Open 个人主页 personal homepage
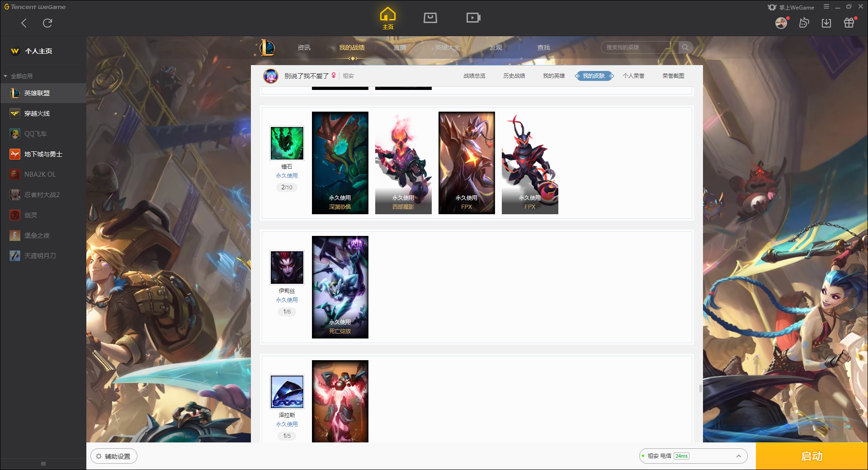The image size is (868, 470). pyautogui.click(x=38, y=51)
